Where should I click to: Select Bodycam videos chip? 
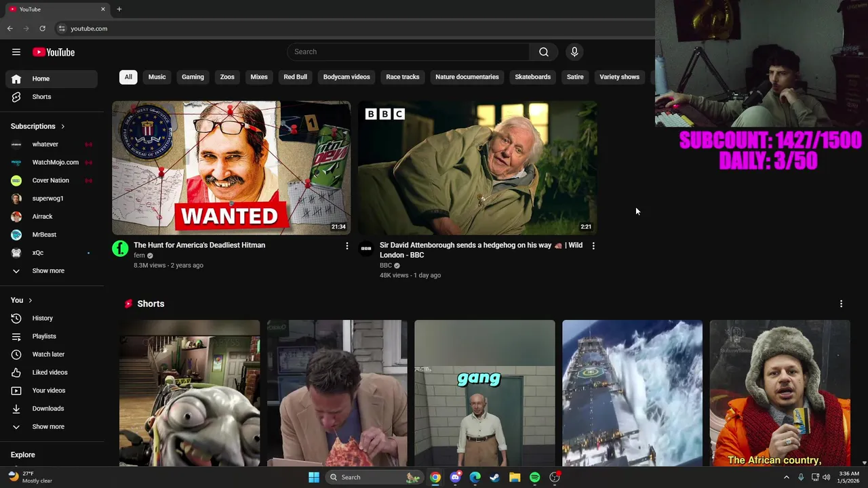click(347, 77)
